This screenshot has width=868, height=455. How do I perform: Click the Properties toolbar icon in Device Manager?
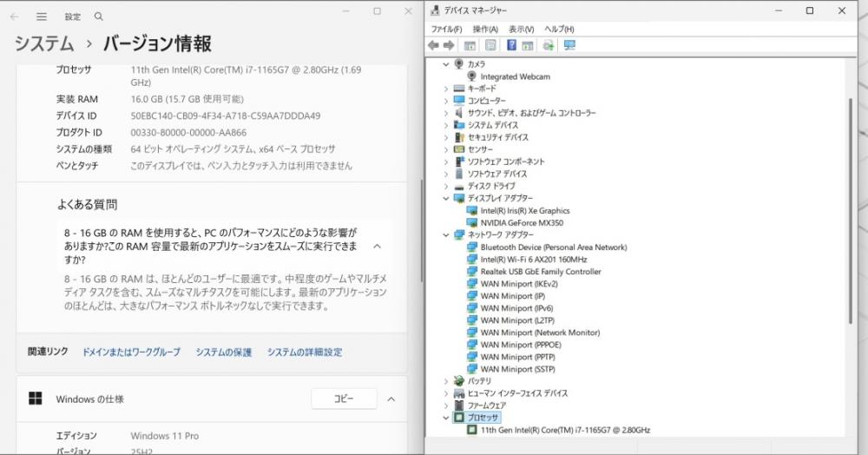click(x=490, y=45)
